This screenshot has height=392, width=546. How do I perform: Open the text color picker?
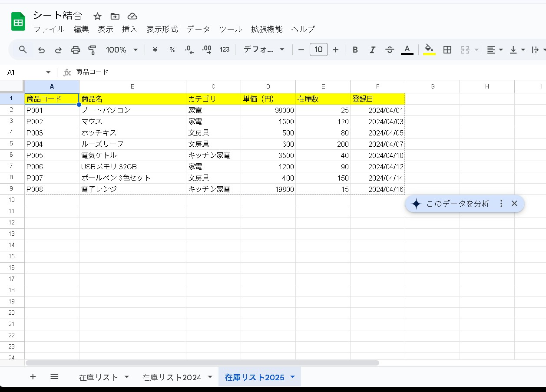point(407,49)
